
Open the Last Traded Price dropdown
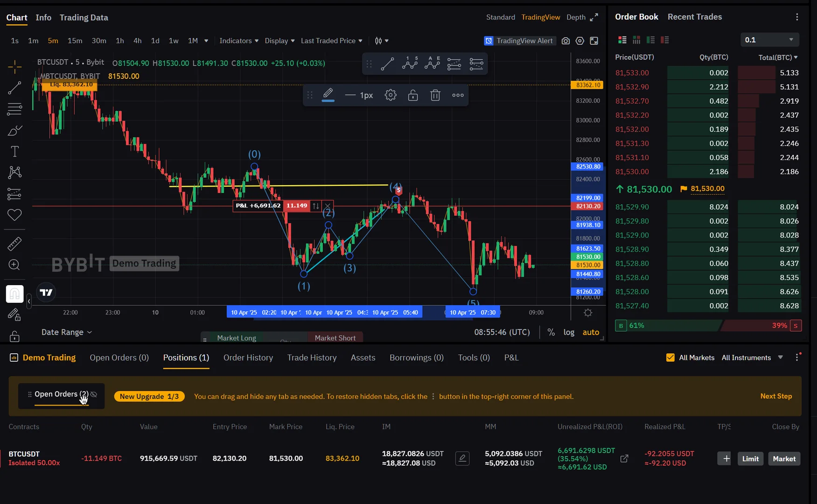pyautogui.click(x=331, y=41)
